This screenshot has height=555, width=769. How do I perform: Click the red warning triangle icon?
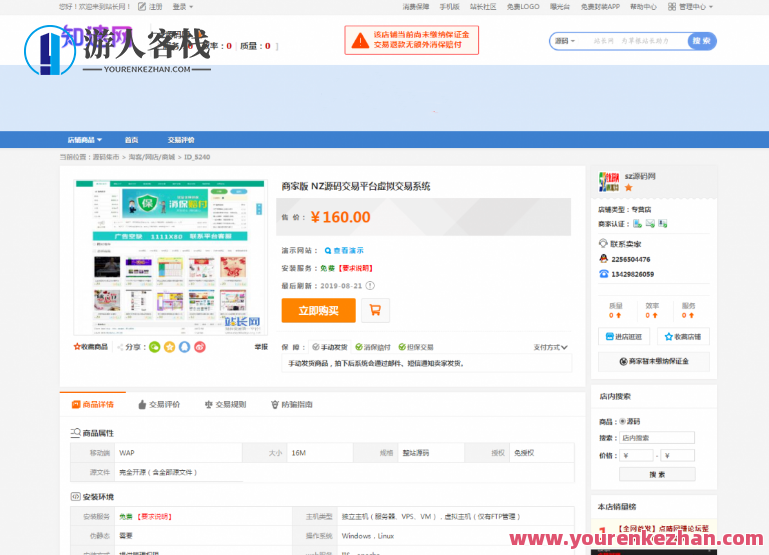tap(360, 40)
